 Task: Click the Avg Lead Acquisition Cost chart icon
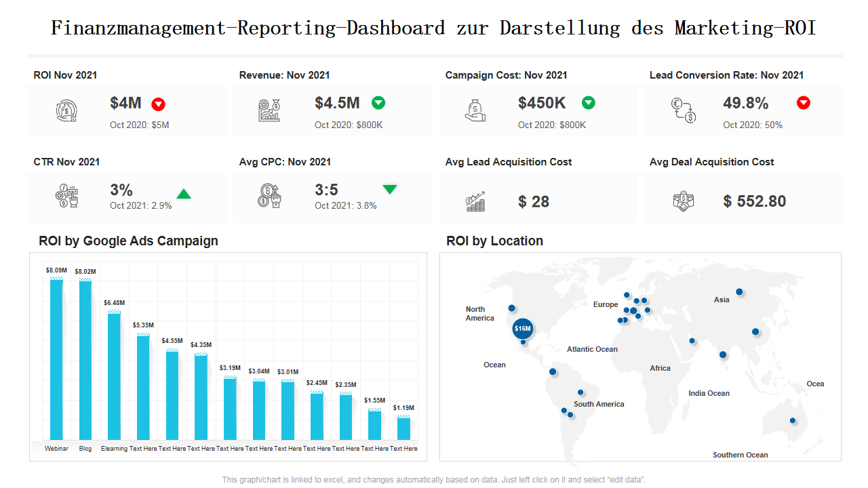click(475, 201)
